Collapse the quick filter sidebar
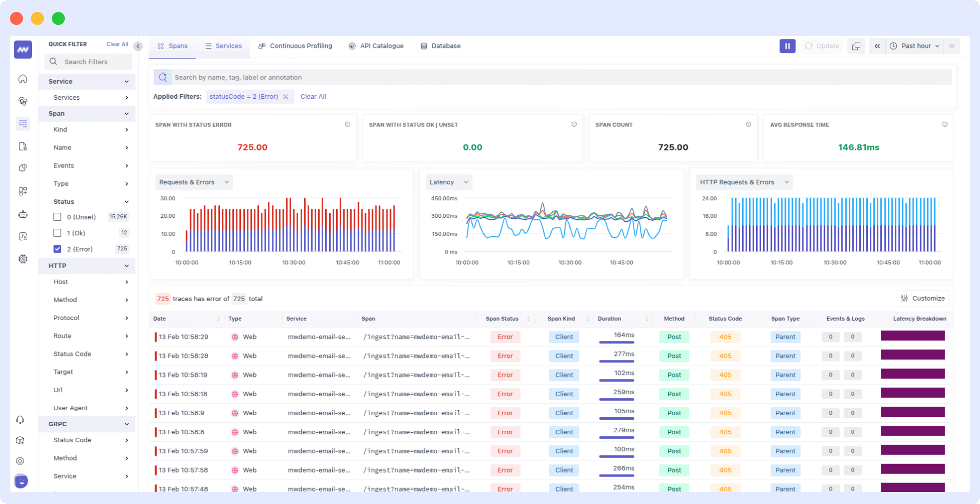This screenshot has height=504, width=980. (x=138, y=46)
